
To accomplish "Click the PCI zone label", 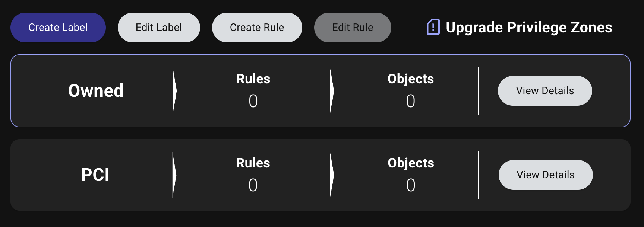I will click(x=95, y=174).
